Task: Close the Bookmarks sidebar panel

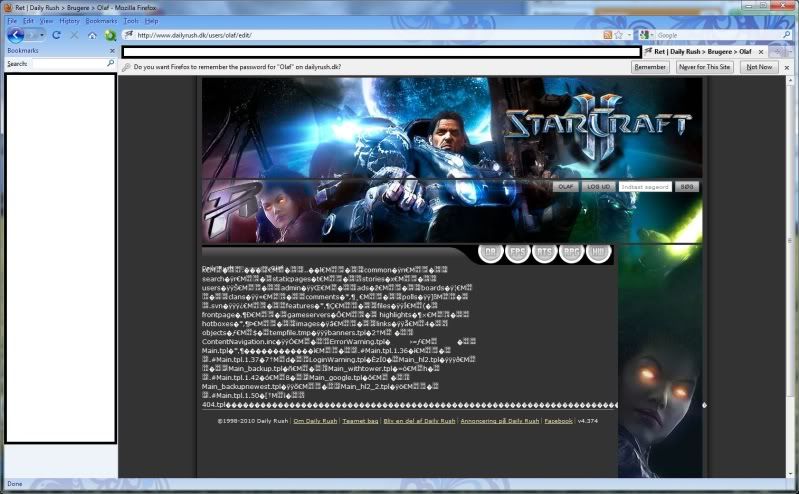Action: click(x=112, y=51)
